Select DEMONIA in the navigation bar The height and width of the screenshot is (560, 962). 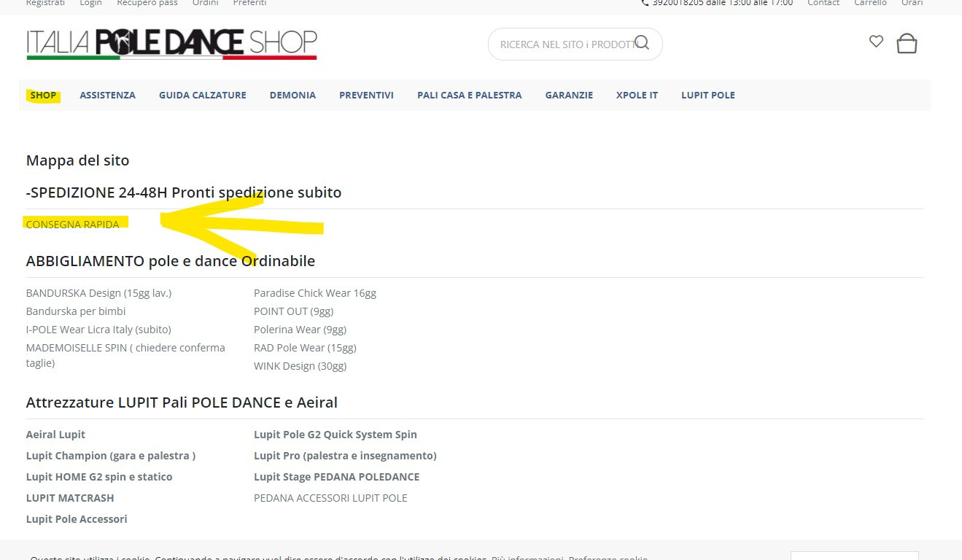click(x=292, y=95)
